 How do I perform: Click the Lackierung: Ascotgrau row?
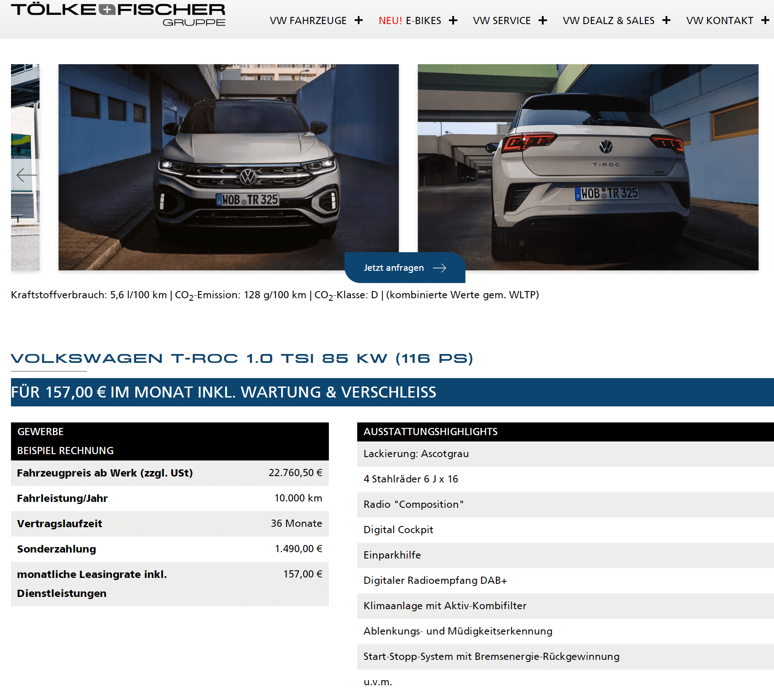tap(566, 454)
